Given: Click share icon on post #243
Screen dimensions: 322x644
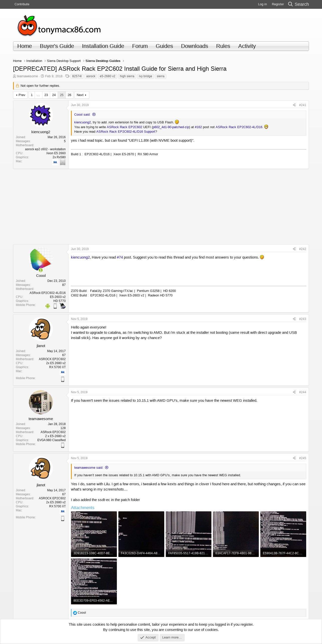Looking at the screenshot, I should coord(294,319).
